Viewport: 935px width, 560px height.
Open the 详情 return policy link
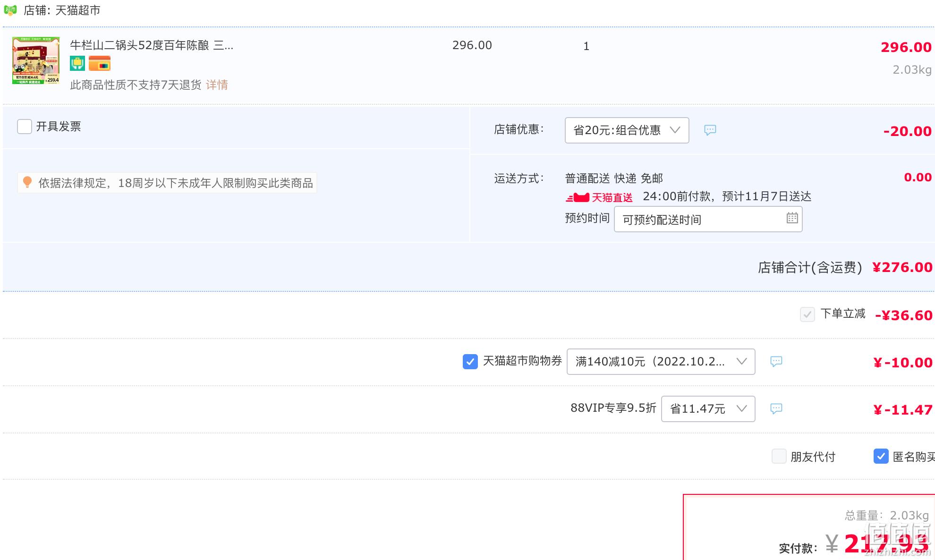coord(217,85)
